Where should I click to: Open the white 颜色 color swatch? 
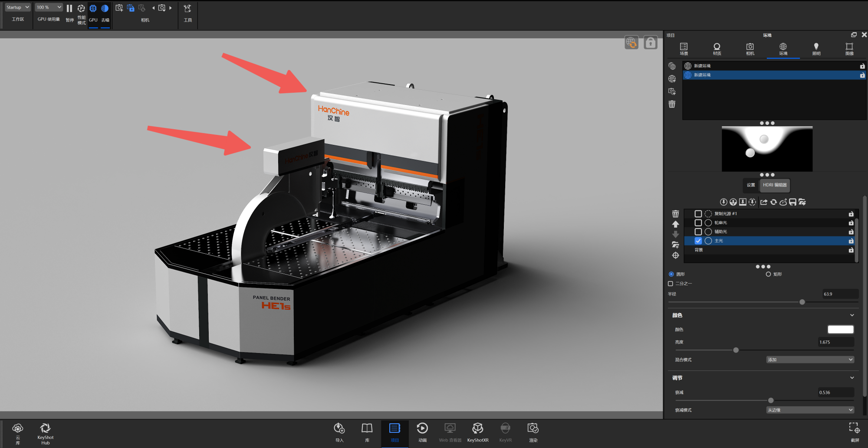tap(840, 330)
